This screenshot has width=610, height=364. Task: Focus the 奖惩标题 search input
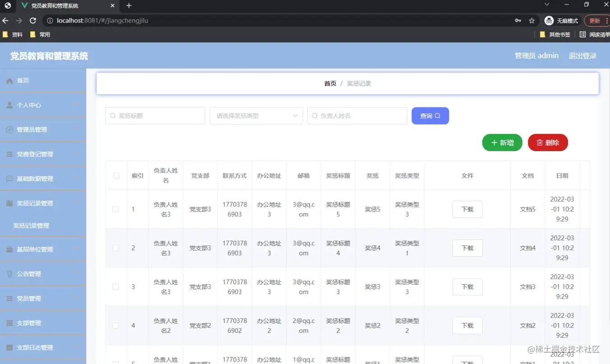(155, 116)
